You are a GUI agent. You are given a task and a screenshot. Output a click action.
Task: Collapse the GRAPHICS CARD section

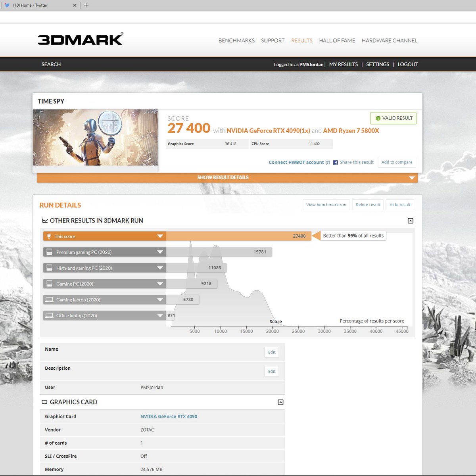[280, 402]
